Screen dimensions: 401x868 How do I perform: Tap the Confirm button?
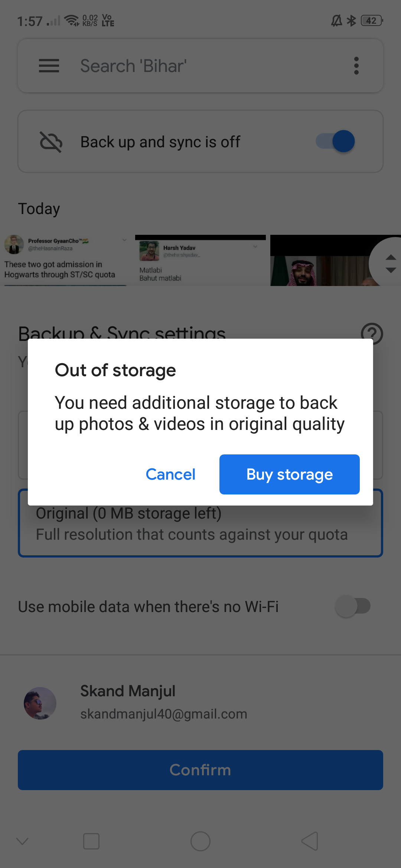click(200, 770)
